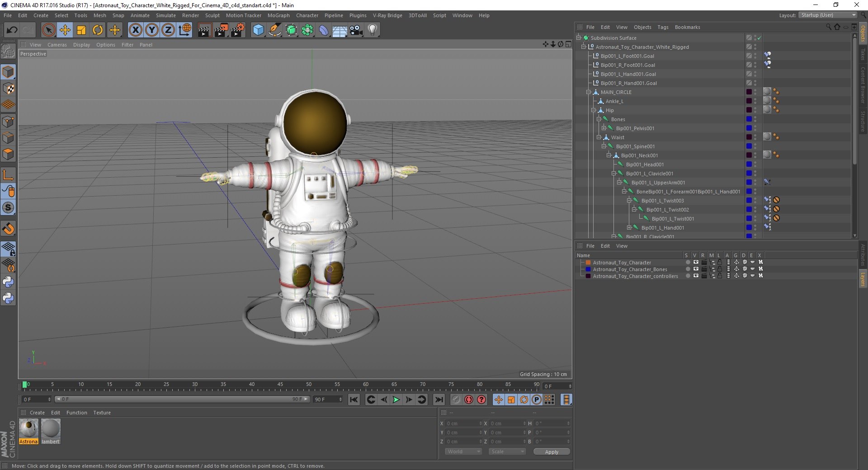
Task: Toggle Subdivision Surface enable checkmark
Action: (759, 38)
